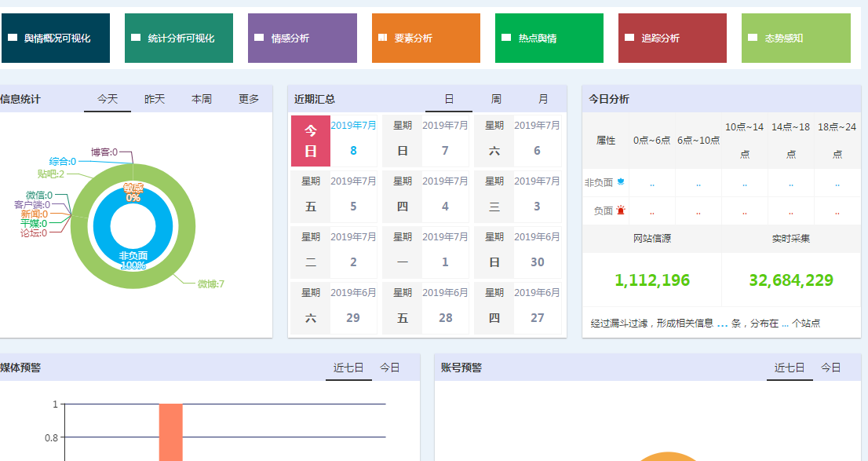Click the icon on 要素分析 tile
The width and height of the screenshot is (868, 461).
[x=382, y=38]
